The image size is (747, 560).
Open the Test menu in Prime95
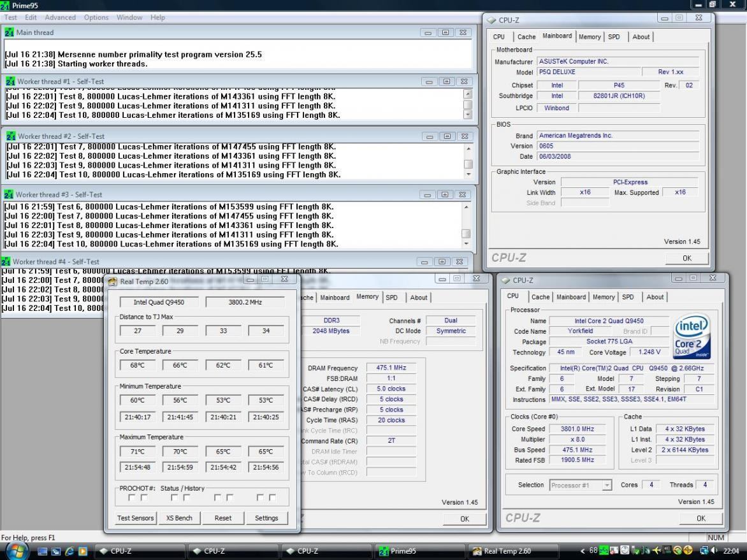pyautogui.click(x=10, y=17)
